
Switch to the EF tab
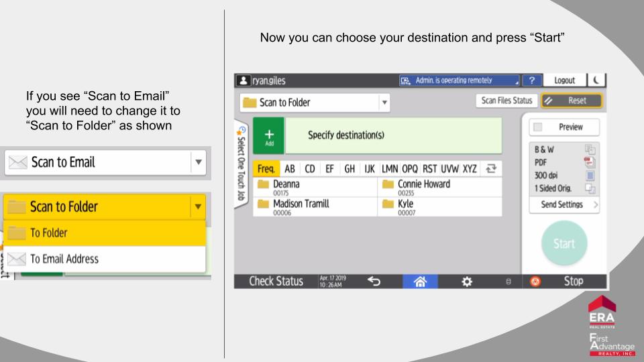point(329,169)
